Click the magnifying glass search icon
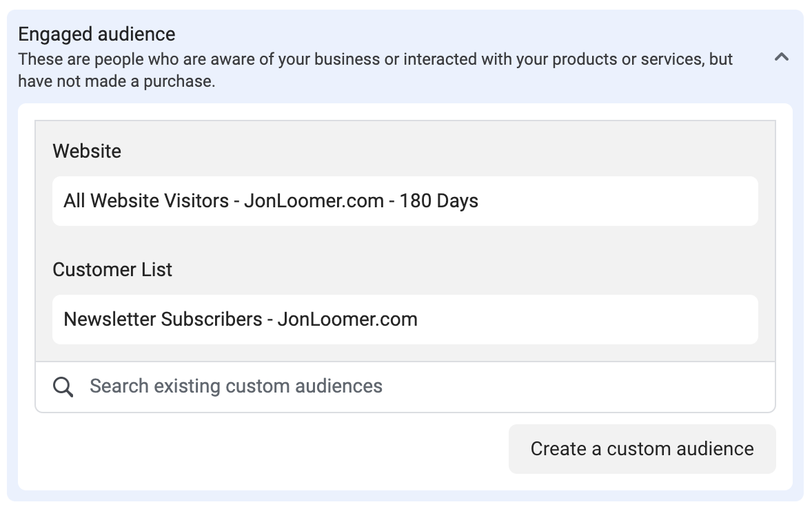 pyautogui.click(x=63, y=387)
